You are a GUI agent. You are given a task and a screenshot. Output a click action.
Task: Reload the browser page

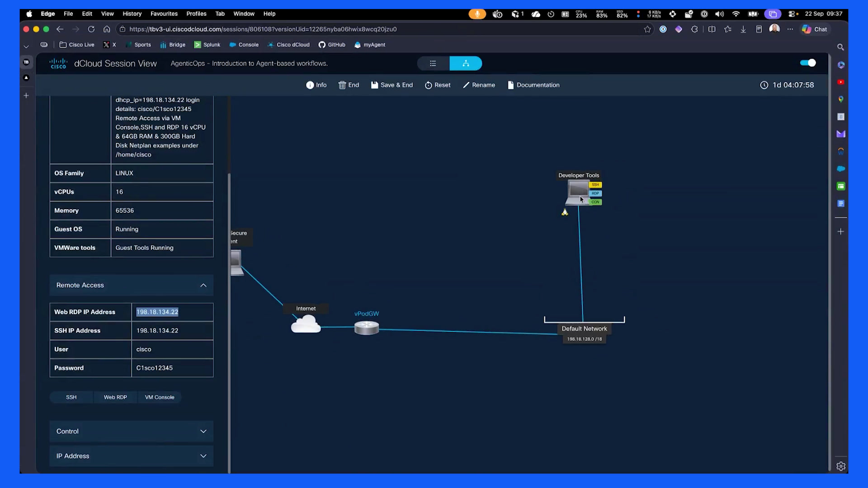click(x=91, y=29)
